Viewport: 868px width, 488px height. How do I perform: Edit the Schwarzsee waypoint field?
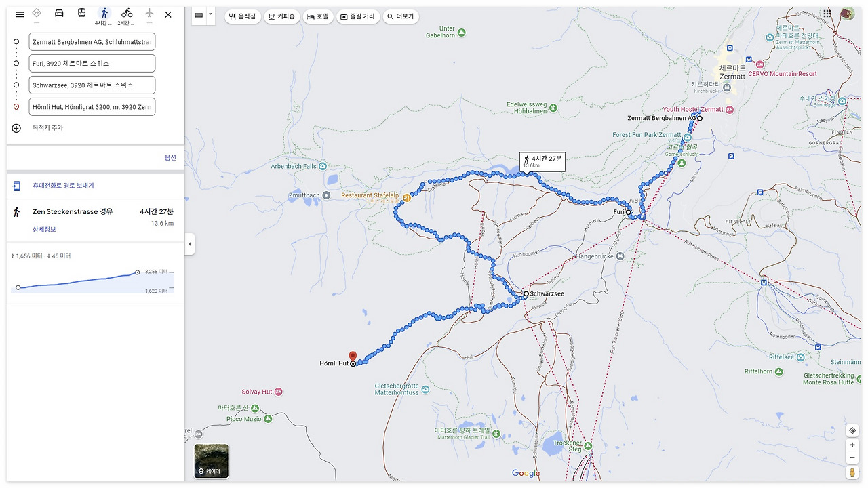tap(92, 85)
